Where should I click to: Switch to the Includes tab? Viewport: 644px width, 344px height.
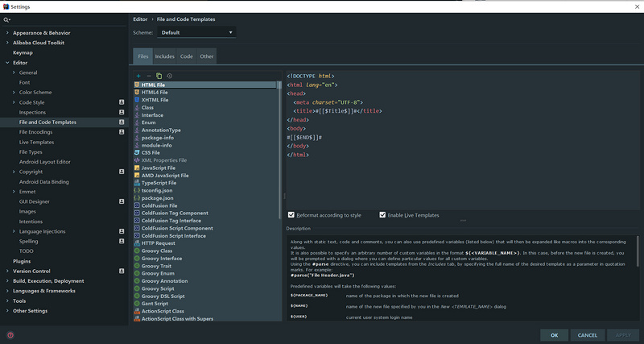pos(164,56)
